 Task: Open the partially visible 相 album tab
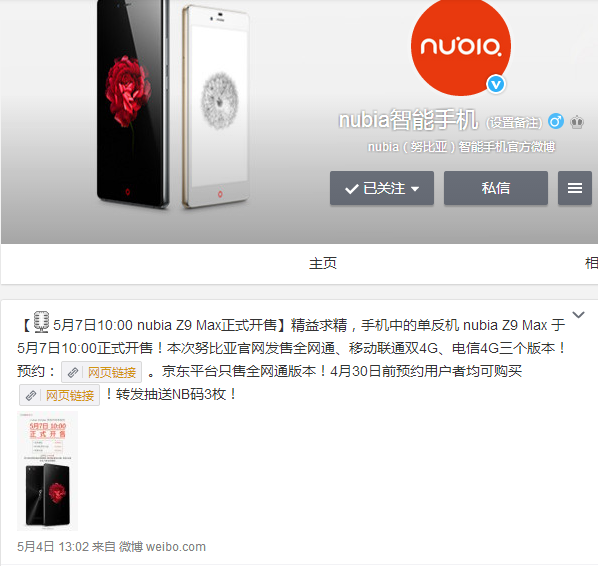592,264
